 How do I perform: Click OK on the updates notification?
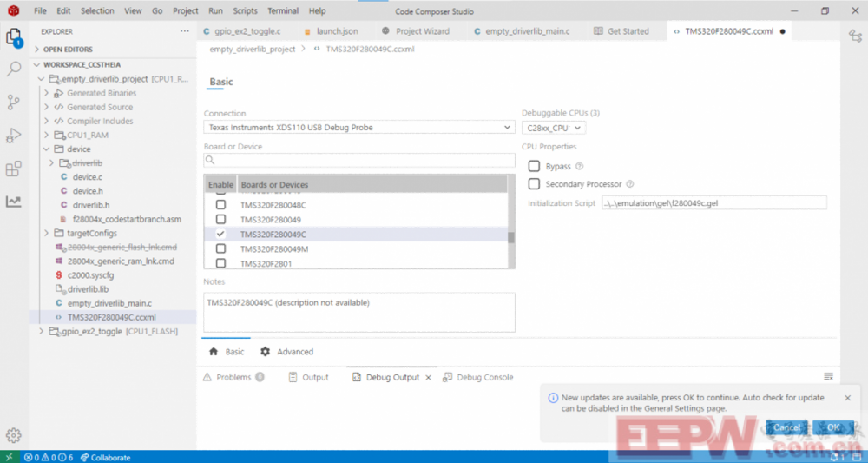tap(833, 427)
